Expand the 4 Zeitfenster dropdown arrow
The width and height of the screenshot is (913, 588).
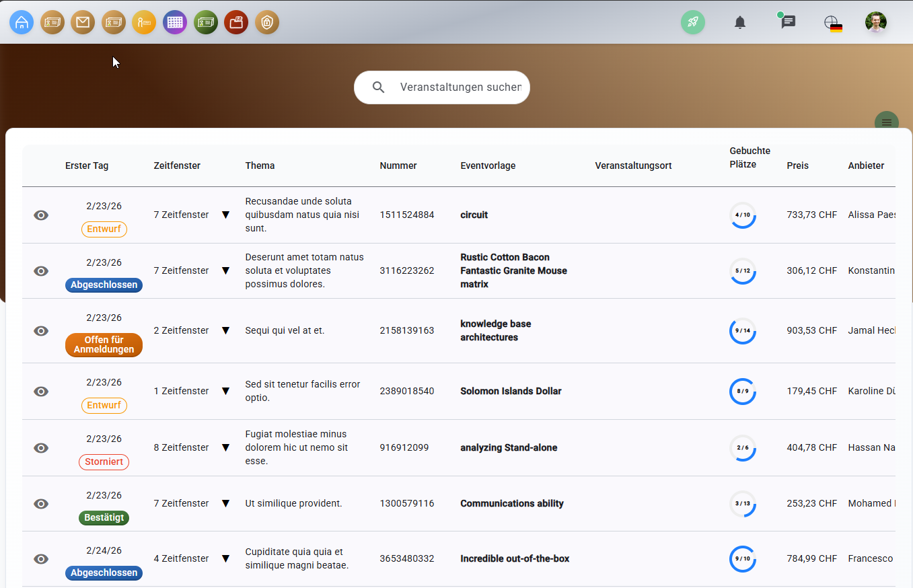click(226, 559)
